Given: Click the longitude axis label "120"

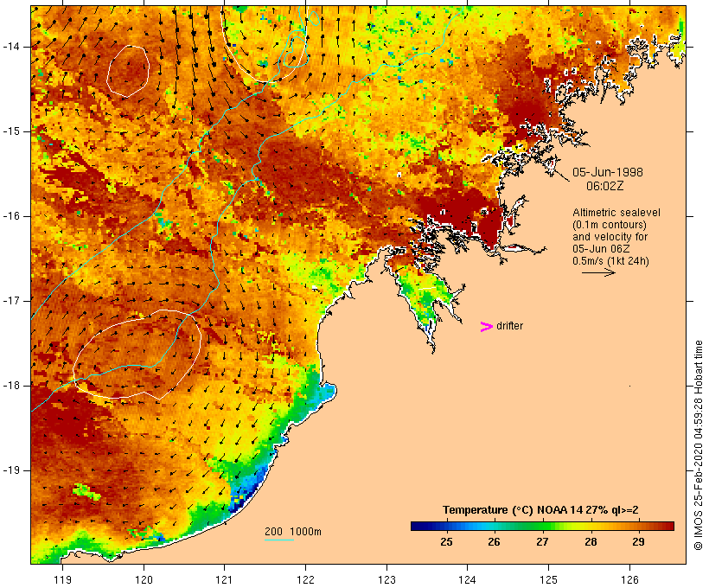Looking at the screenshot, I should [x=144, y=579].
